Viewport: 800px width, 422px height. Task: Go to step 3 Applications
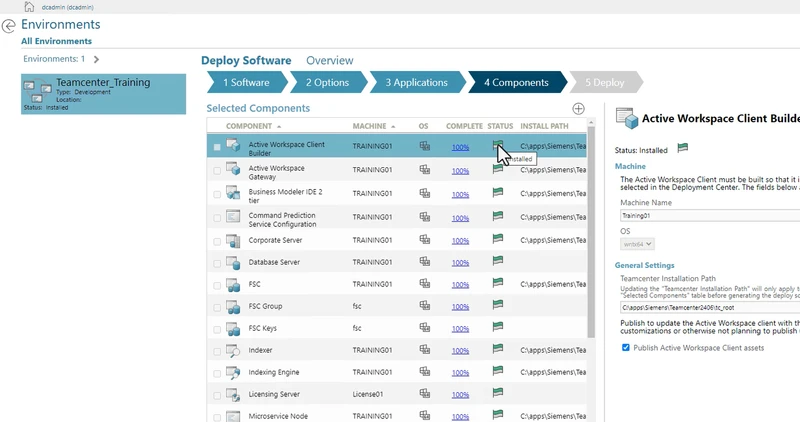tap(417, 82)
